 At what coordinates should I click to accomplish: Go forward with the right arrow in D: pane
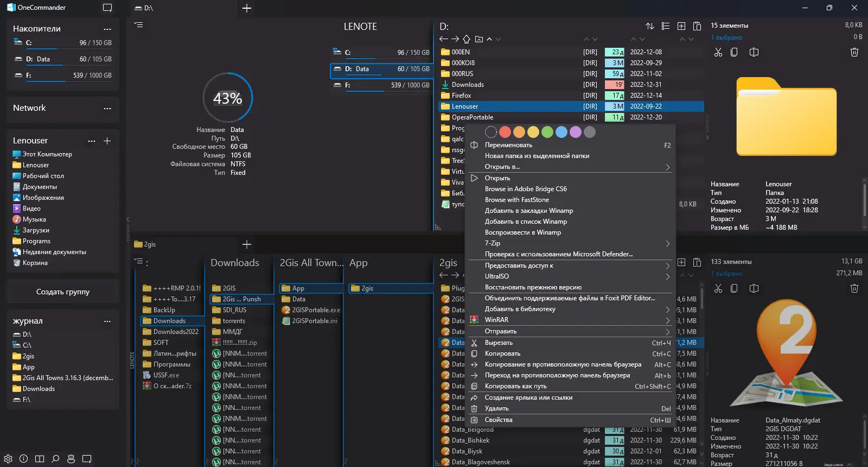click(x=455, y=39)
